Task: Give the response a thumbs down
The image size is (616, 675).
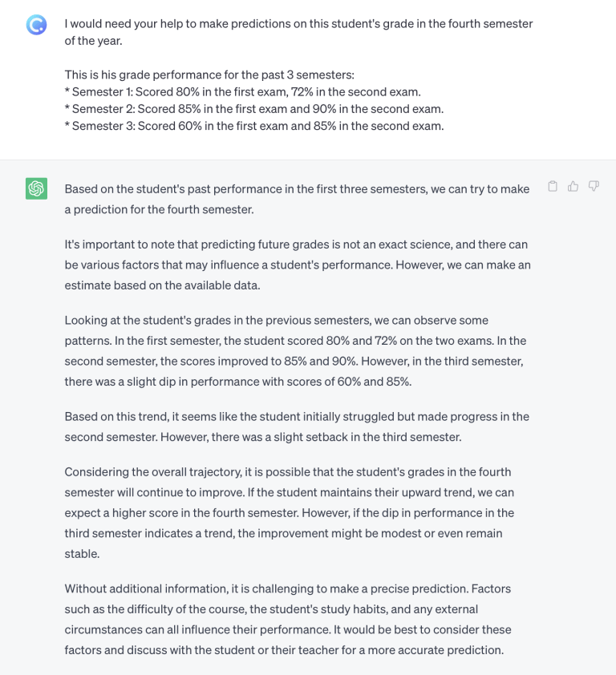Action: click(x=594, y=186)
